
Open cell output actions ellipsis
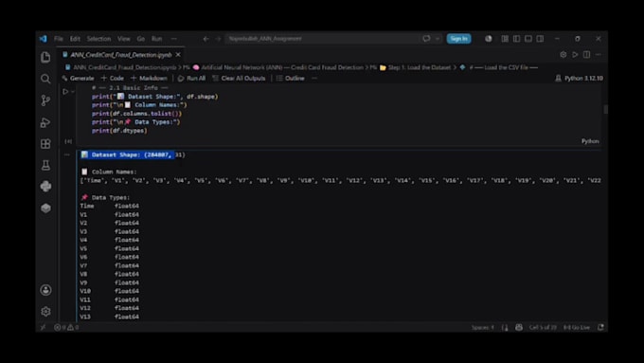(x=67, y=155)
